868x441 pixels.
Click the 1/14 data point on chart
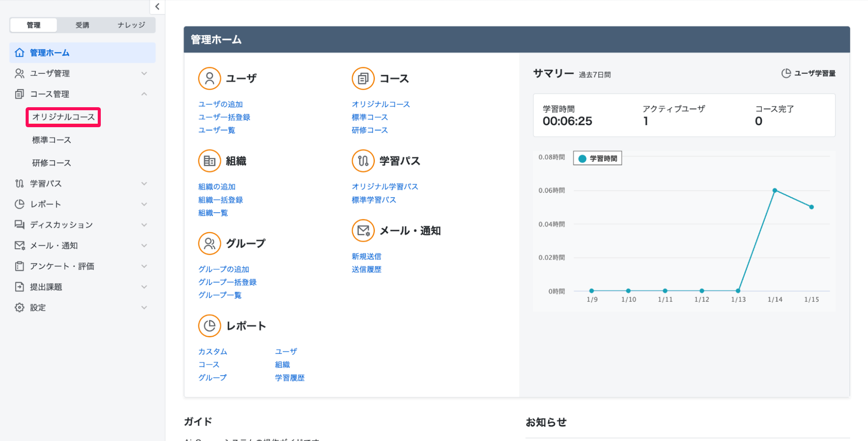point(775,191)
